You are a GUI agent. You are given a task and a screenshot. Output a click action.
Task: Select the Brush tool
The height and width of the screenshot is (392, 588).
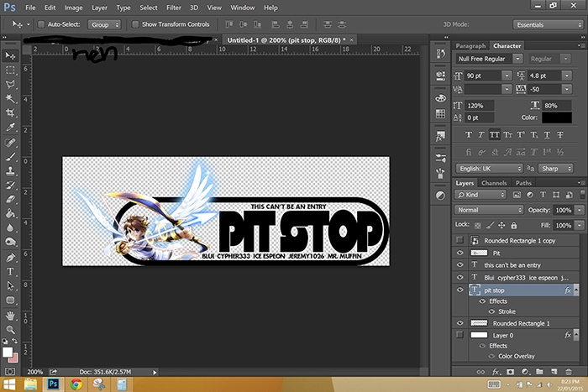pos(10,157)
